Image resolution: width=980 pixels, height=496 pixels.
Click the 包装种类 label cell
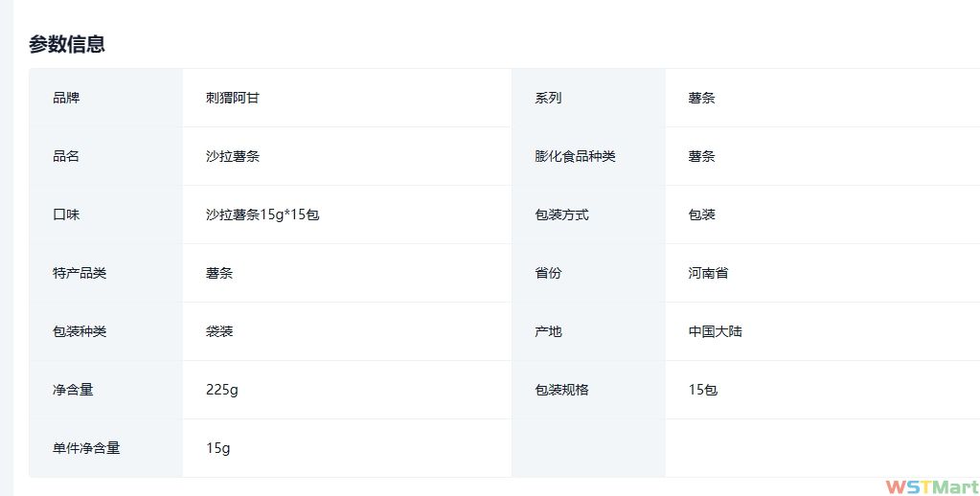80,331
